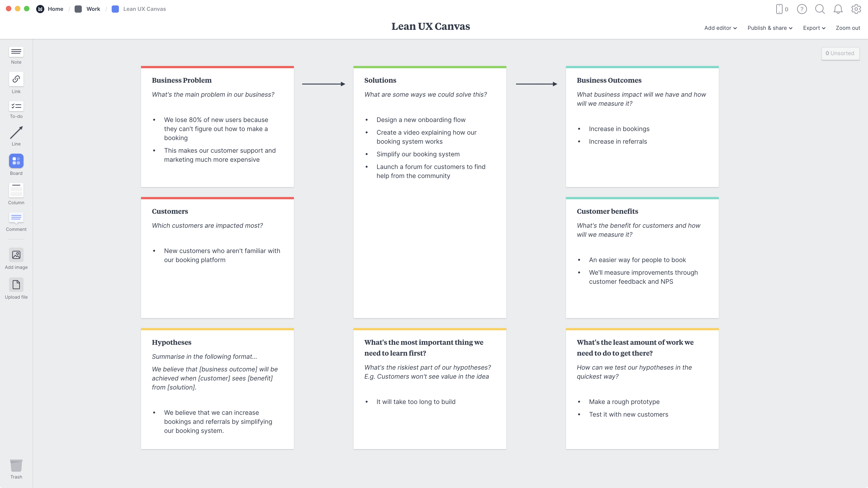The image size is (868, 488).
Task: Click the Lean UX Canvas title text
Action: [x=430, y=26]
